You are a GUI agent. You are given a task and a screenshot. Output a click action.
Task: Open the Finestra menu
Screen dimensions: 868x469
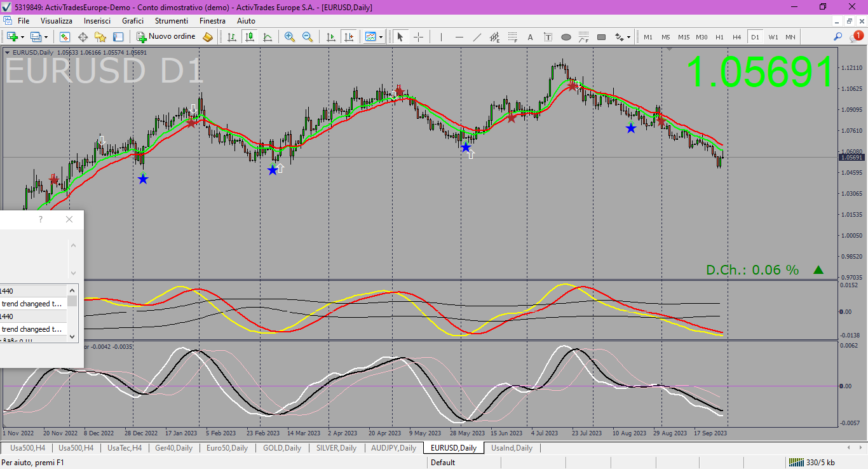click(x=212, y=21)
